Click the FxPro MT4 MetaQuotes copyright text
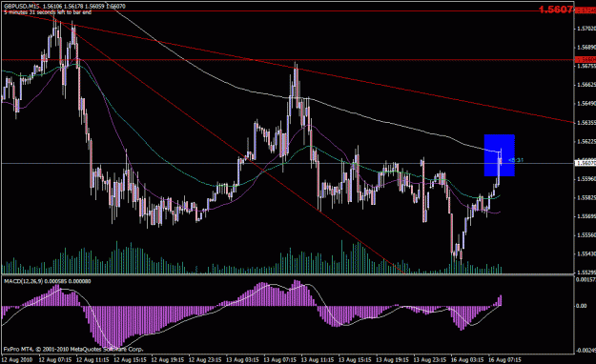 click(73, 349)
